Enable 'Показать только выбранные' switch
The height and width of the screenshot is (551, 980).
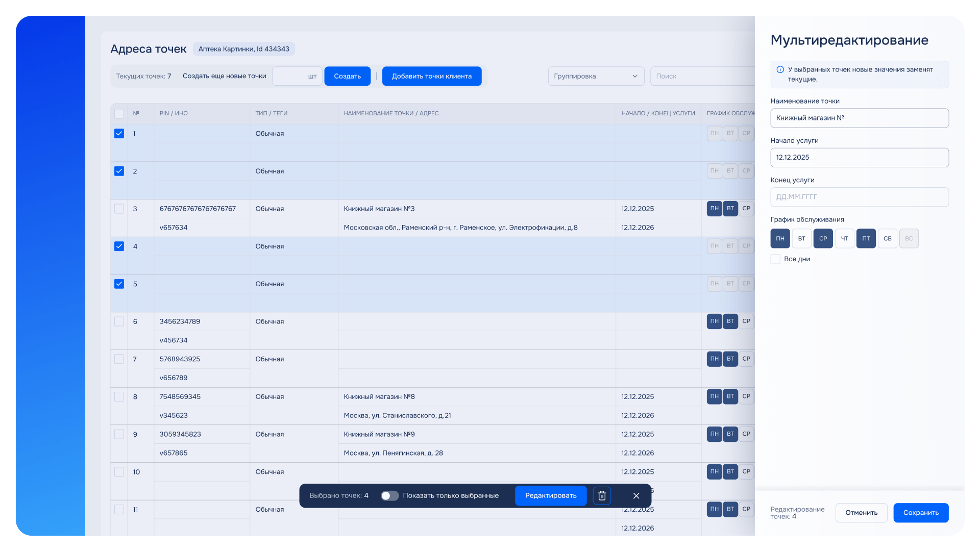389,495
